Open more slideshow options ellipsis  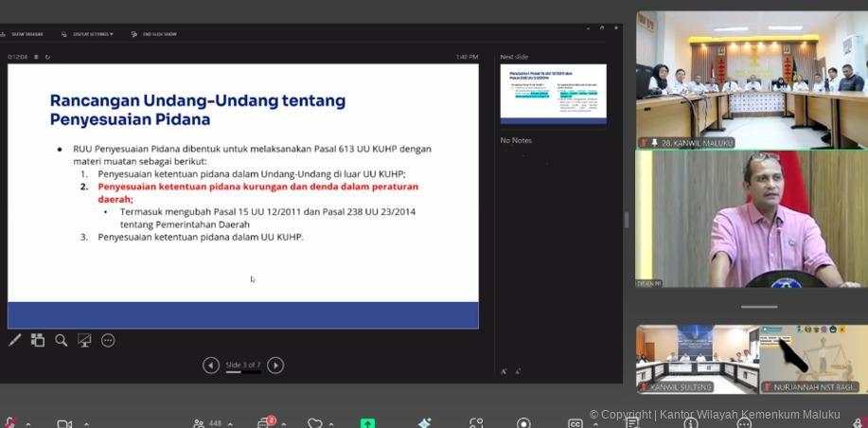108,340
